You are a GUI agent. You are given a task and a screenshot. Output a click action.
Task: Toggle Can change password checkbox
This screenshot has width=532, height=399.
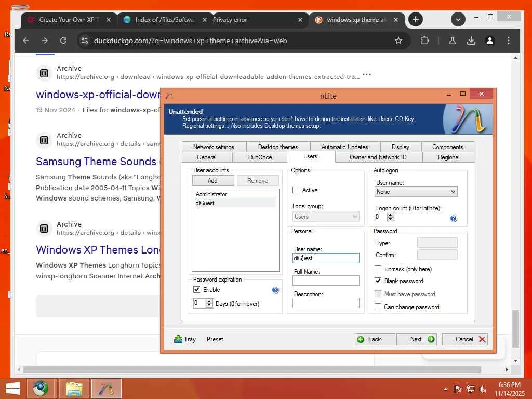(x=378, y=307)
